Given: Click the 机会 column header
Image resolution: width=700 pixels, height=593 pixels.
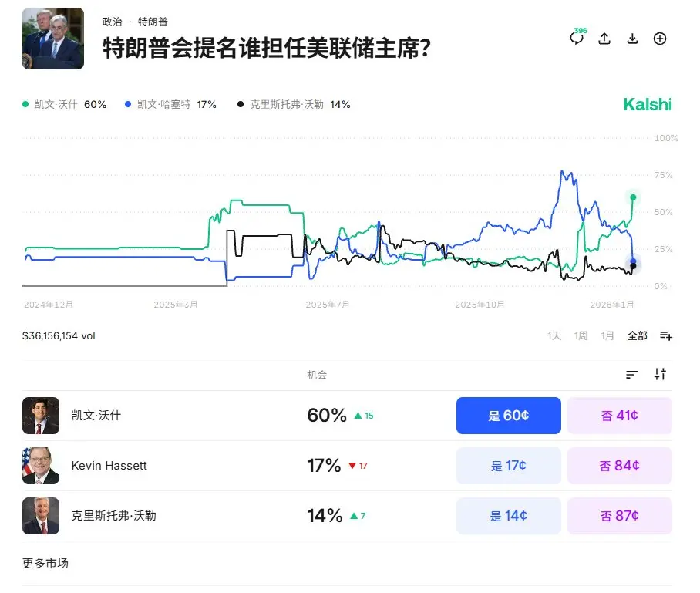Looking at the screenshot, I should [x=317, y=375].
